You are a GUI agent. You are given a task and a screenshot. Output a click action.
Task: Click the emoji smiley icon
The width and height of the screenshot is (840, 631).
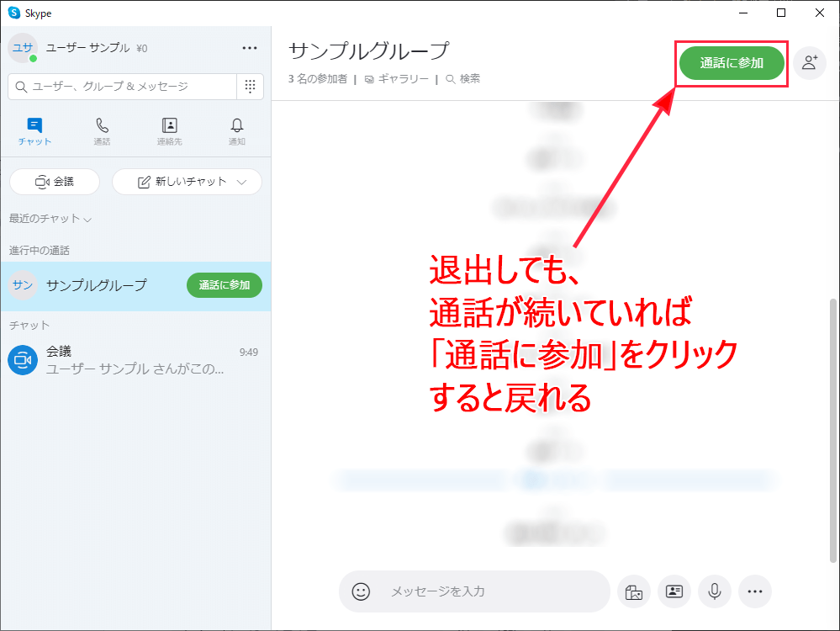pyautogui.click(x=361, y=591)
